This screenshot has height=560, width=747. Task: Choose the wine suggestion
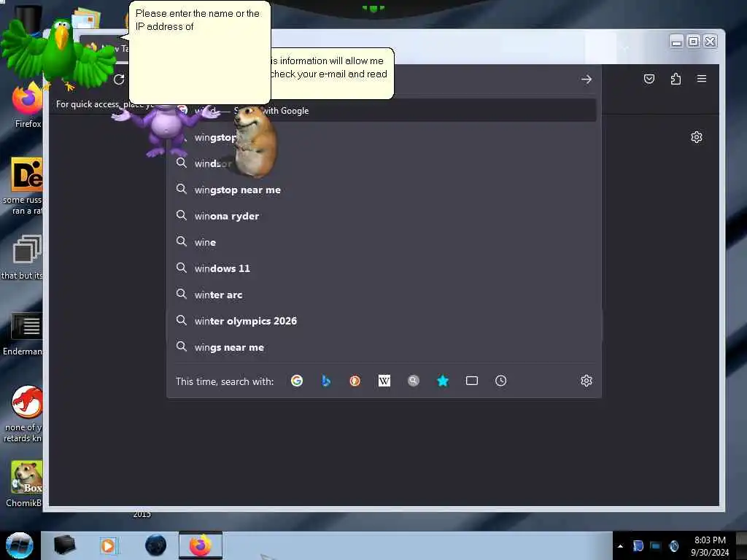click(x=384, y=242)
